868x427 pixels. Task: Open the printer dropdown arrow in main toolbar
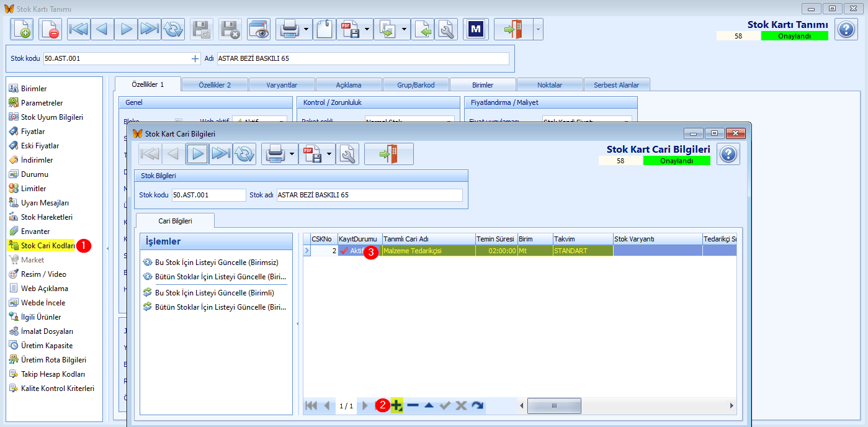point(306,29)
